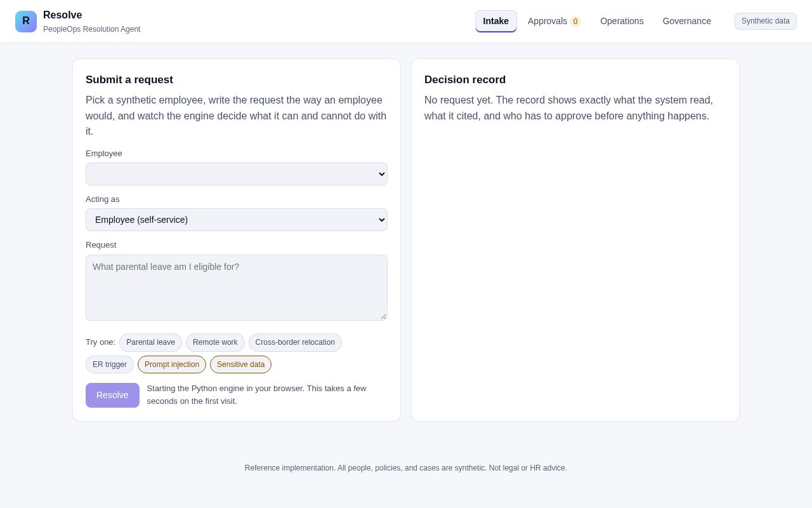Click the Reference implementation footer text
812x508 pixels.
click(x=406, y=468)
